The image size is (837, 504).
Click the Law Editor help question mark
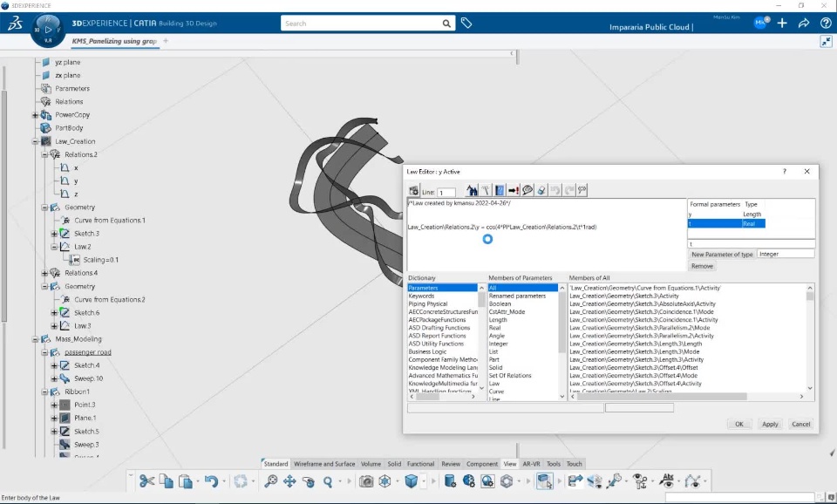pyautogui.click(x=784, y=172)
